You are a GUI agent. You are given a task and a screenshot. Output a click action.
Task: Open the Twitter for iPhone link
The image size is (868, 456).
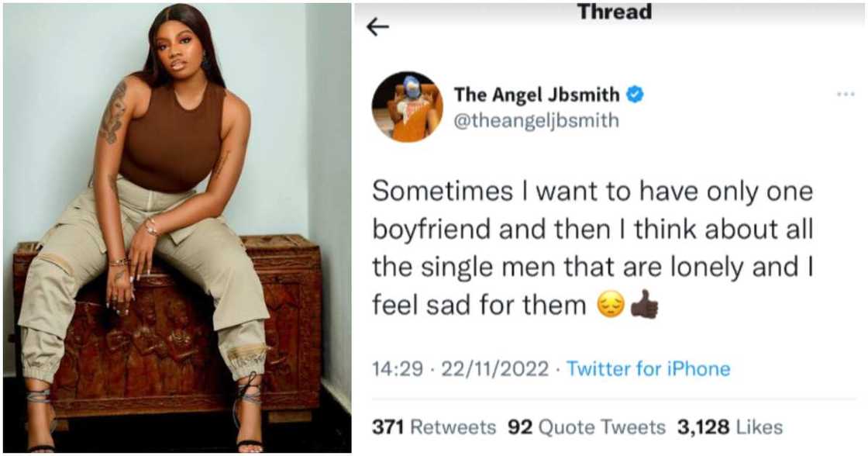pos(648,368)
